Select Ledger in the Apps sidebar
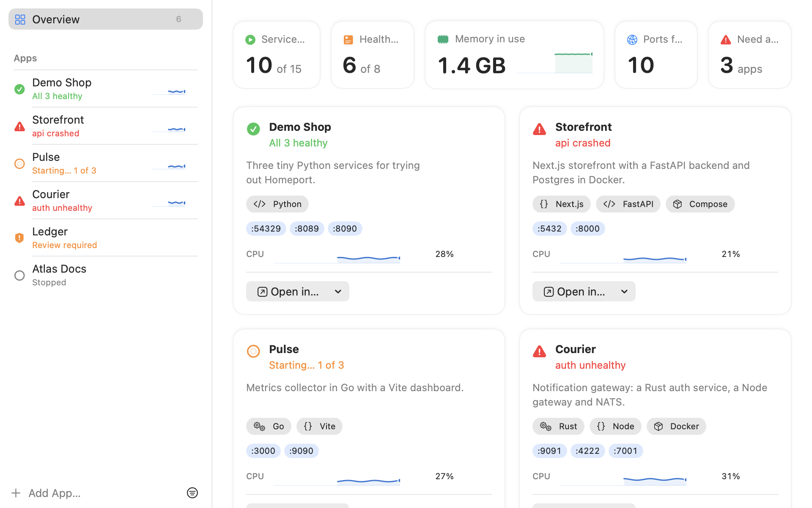The image size is (812, 508). (106, 238)
